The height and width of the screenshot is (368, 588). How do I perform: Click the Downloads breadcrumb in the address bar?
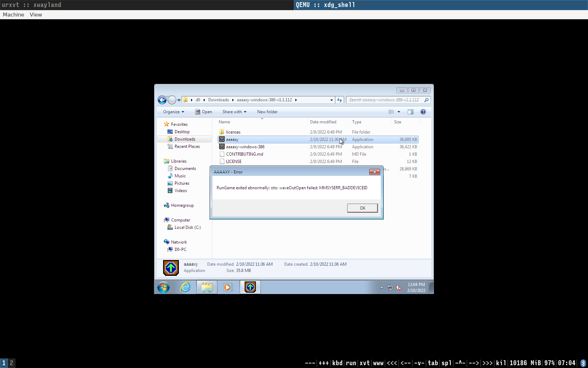click(x=218, y=100)
